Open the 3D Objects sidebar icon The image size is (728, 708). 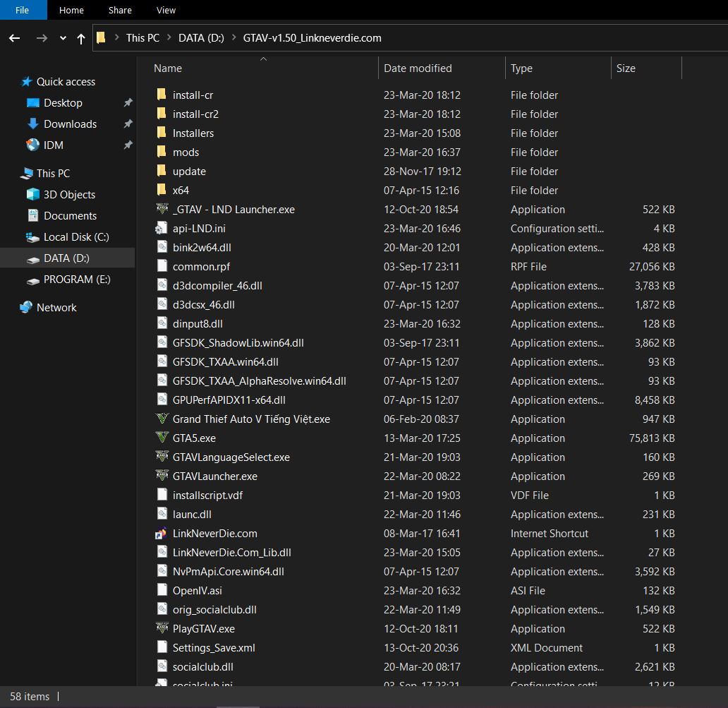point(32,194)
